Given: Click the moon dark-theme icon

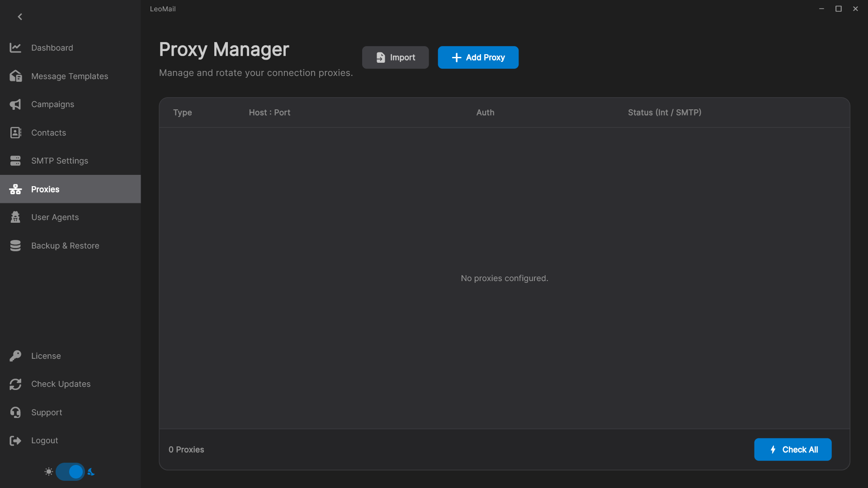Looking at the screenshot, I should [91, 472].
